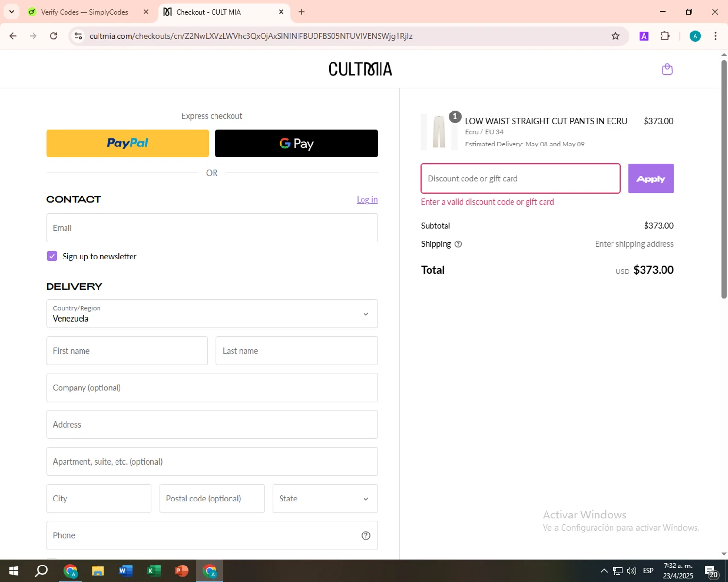This screenshot has height=582, width=728.
Task: Open a new browser tab
Action: coord(301,12)
